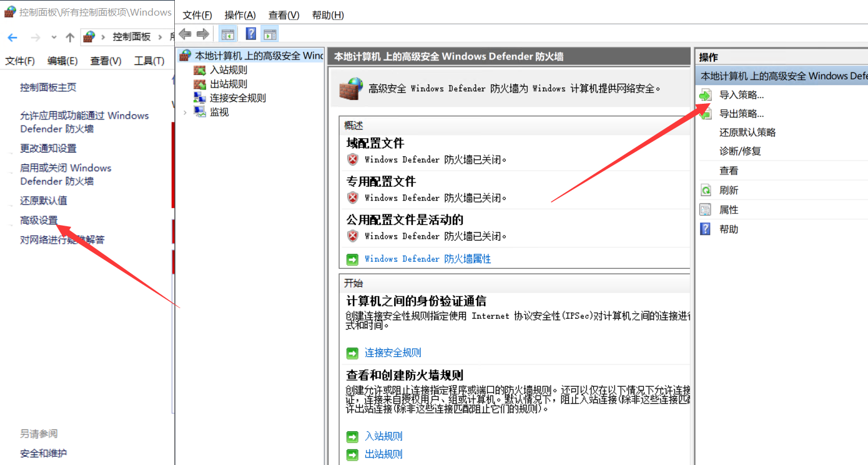Click the 导出策略 icon in the actions pane

click(x=706, y=114)
